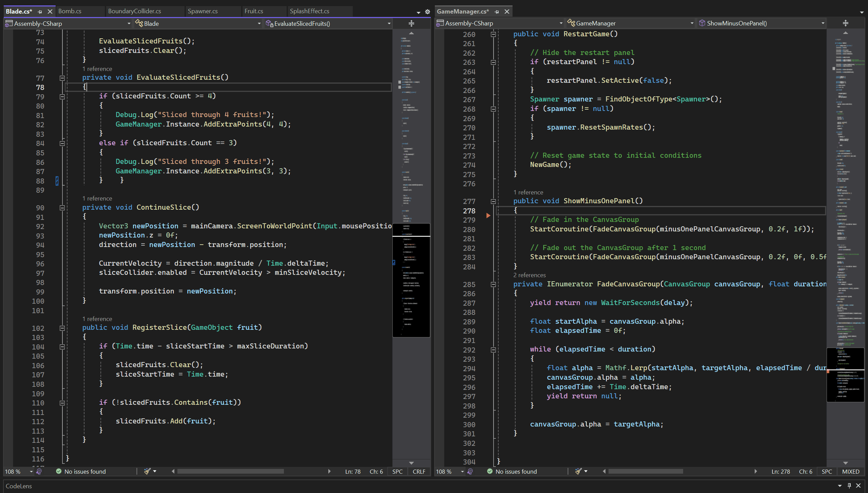
Task: Click the No issues found checkmark in right pane
Action: 489,471
